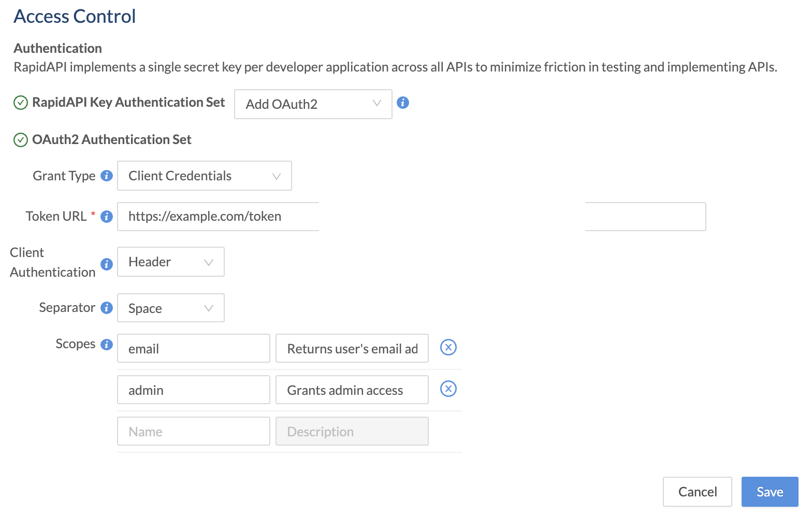Click the Token URL info icon
The width and height of the screenshot is (812, 513).
click(x=107, y=217)
